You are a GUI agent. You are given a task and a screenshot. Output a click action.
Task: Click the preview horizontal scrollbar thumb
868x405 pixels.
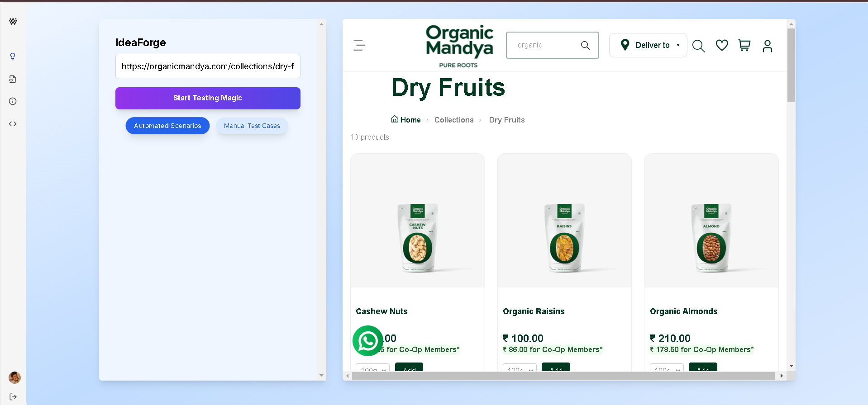[563, 376]
